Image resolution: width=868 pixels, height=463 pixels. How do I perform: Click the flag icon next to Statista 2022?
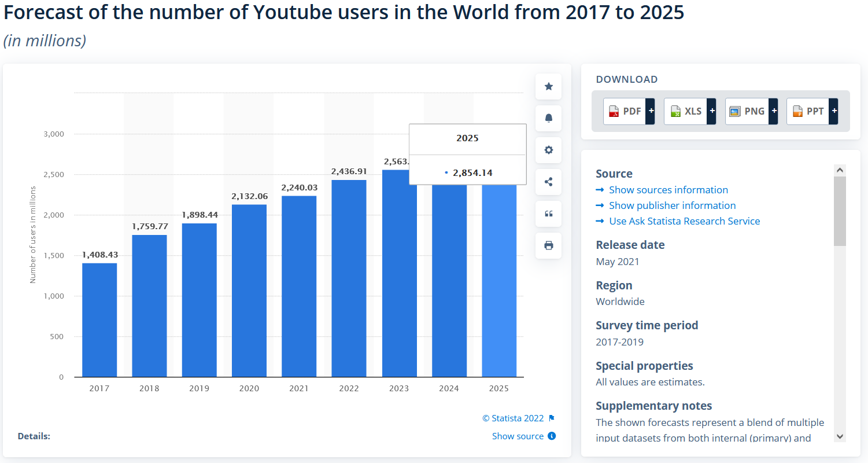[552, 418]
